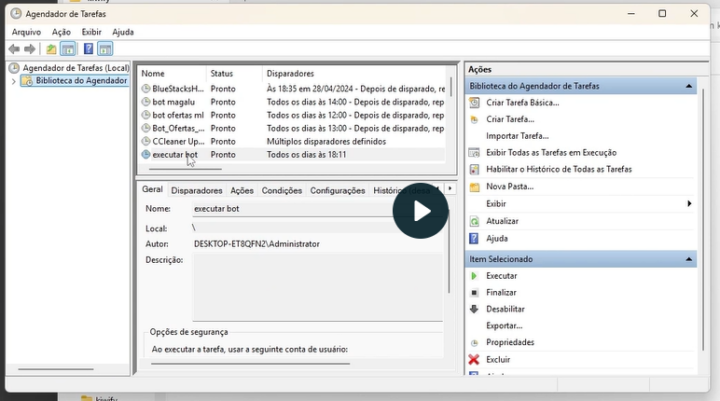The height and width of the screenshot is (401, 720).
Task: Click the Forward arrow in the toolbar
Action: click(30, 49)
